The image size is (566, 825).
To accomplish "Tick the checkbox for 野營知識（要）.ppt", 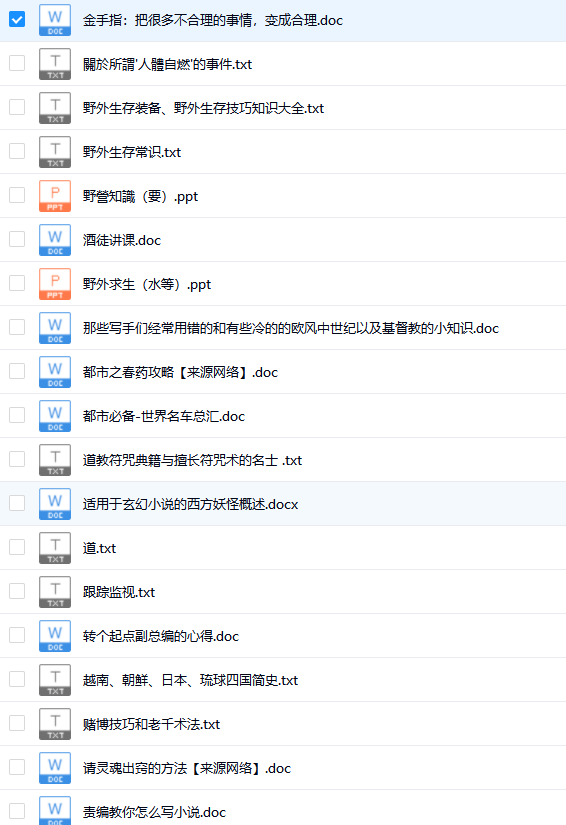I will [x=17, y=195].
